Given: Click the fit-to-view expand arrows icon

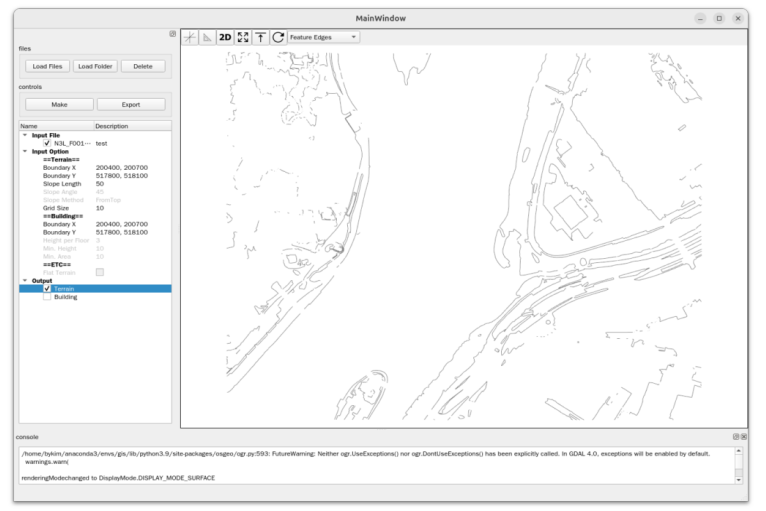Looking at the screenshot, I should [x=243, y=37].
